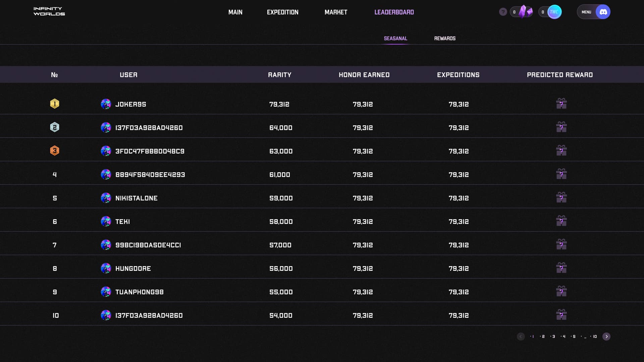644x362 pixels.
Task: Click the purple crystal currency icon
Action: tap(525, 12)
